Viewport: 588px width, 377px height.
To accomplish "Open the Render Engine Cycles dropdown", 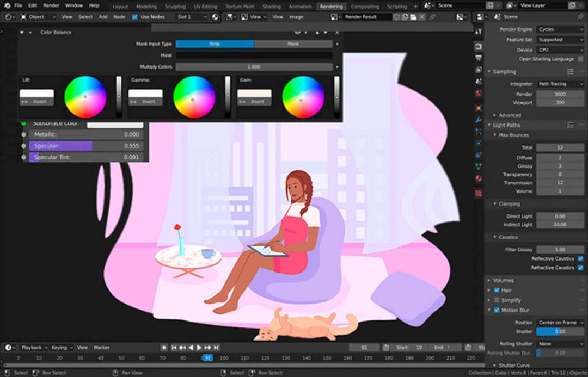I will [x=560, y=29].
